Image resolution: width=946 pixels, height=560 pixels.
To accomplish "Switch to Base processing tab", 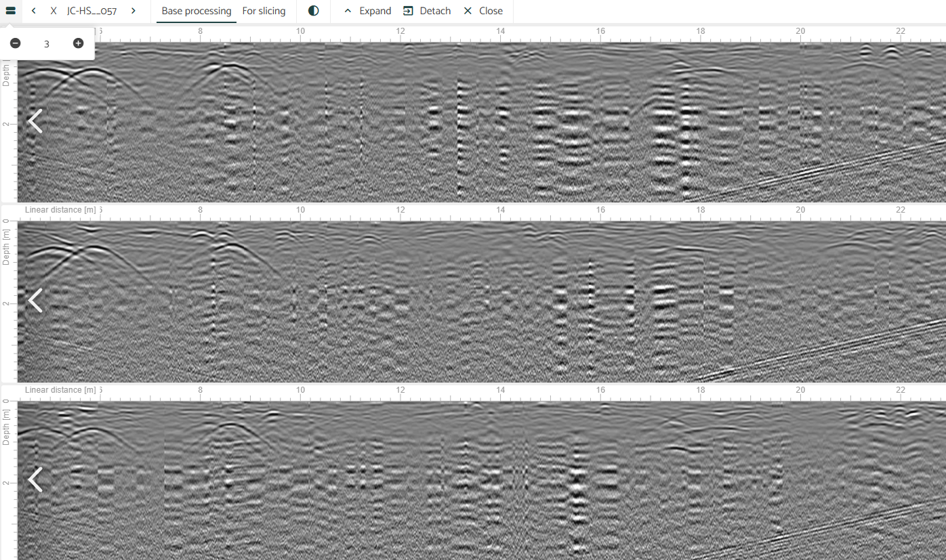I will [197, 11].
